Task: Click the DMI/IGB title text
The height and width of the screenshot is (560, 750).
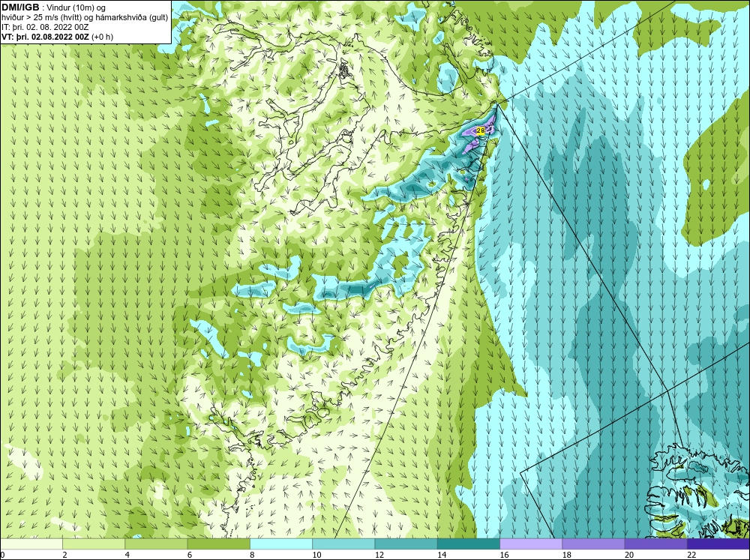Action: 20,7
